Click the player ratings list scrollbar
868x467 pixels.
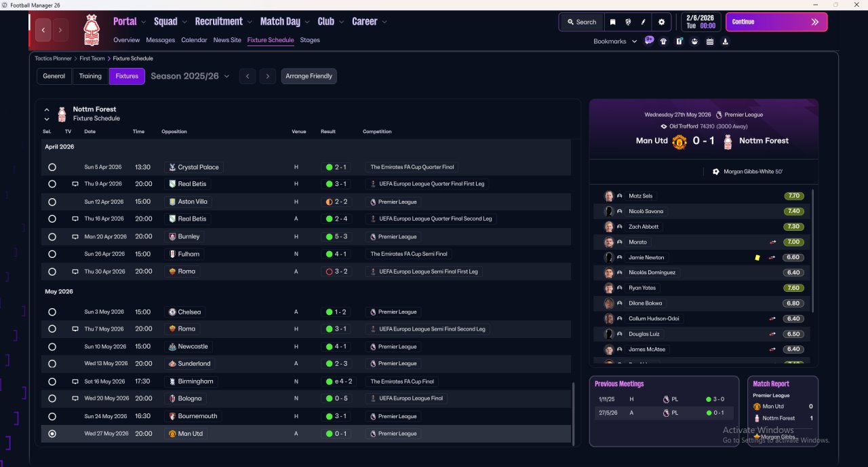(x=812, y=251)
